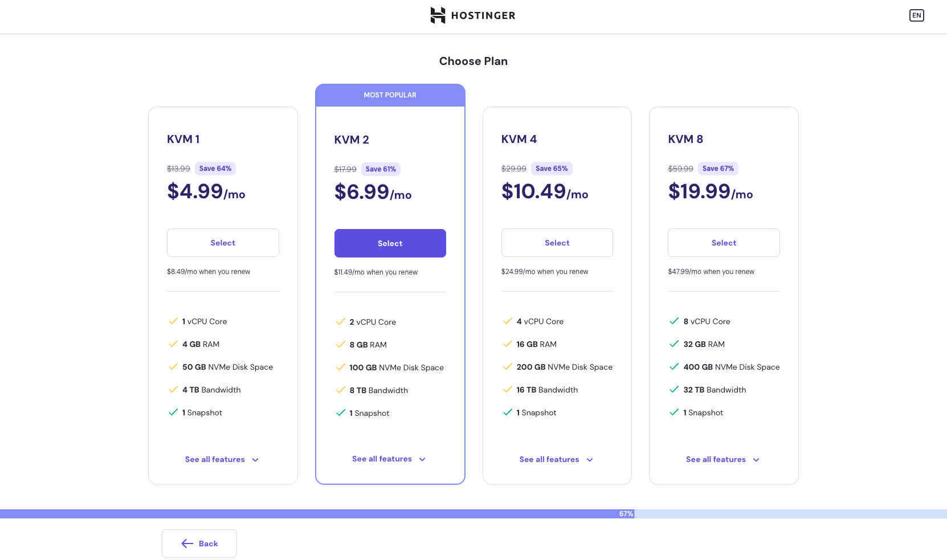Click the checkmark next to 16 TB Bandwidth
This screenshot has width=947, height=560.
[508, 389]
